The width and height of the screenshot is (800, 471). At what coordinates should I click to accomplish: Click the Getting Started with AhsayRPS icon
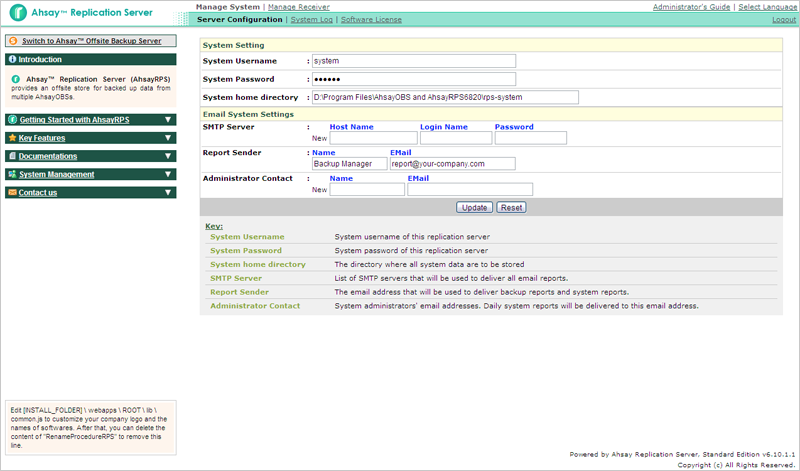13,119
